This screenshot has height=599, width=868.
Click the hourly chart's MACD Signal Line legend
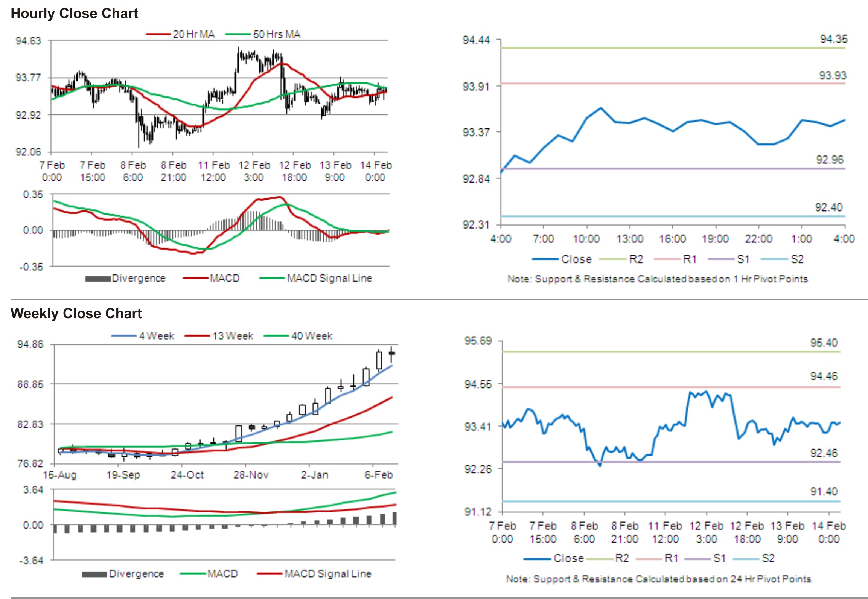(x=316, y=278)
